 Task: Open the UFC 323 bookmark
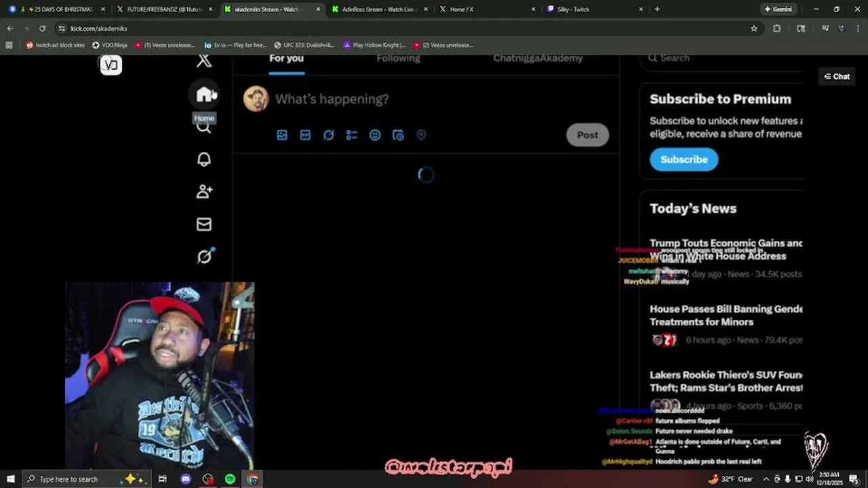coord(304,45)
